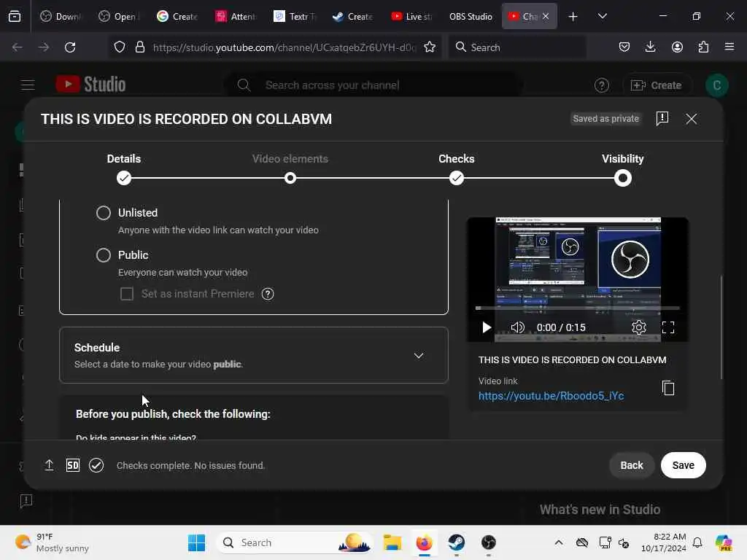This screenshot has height=560, width=747.
Task: Open OBS Studio from taskbar
Action: 488,542
